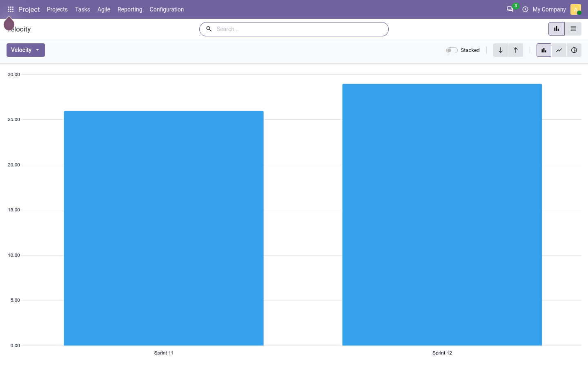Open the user avatar menu
The height and width of the screenshot is (368, 588).
tap(576, 9)
